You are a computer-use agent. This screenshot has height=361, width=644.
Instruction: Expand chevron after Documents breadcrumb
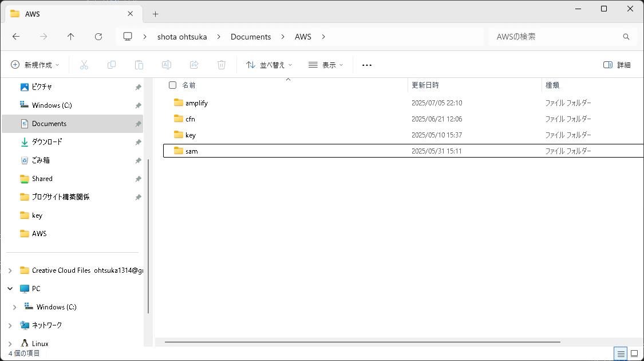(x=283, y=37)
